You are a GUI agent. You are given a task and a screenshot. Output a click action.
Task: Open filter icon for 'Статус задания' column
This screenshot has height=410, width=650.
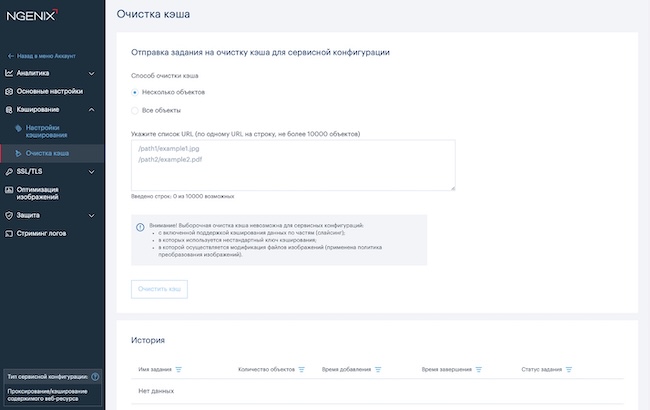tap(569, 369)
